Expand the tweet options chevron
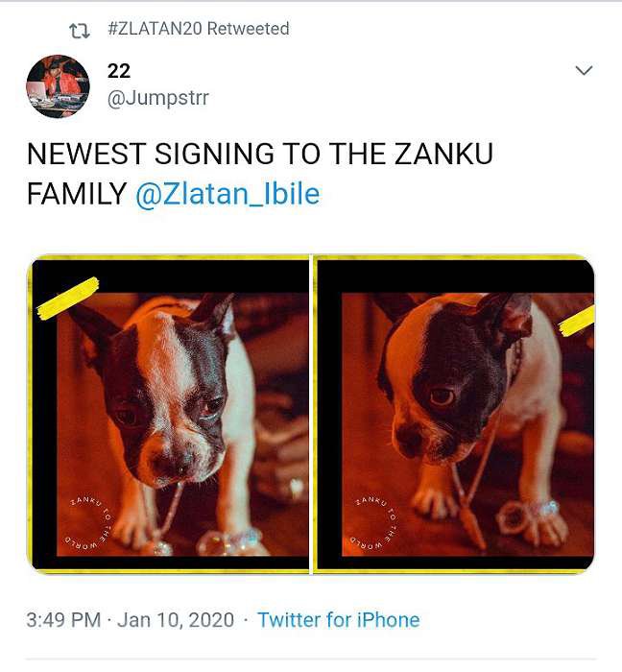622x672 pixels. [x=583, y=71]
